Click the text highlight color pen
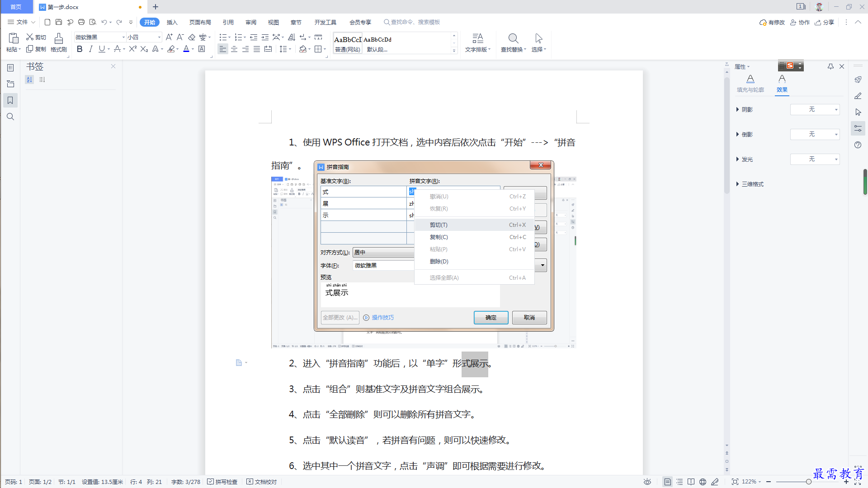The height and width of the screenshot is (488, 868). pyautogui.click(x=171, y=49)
